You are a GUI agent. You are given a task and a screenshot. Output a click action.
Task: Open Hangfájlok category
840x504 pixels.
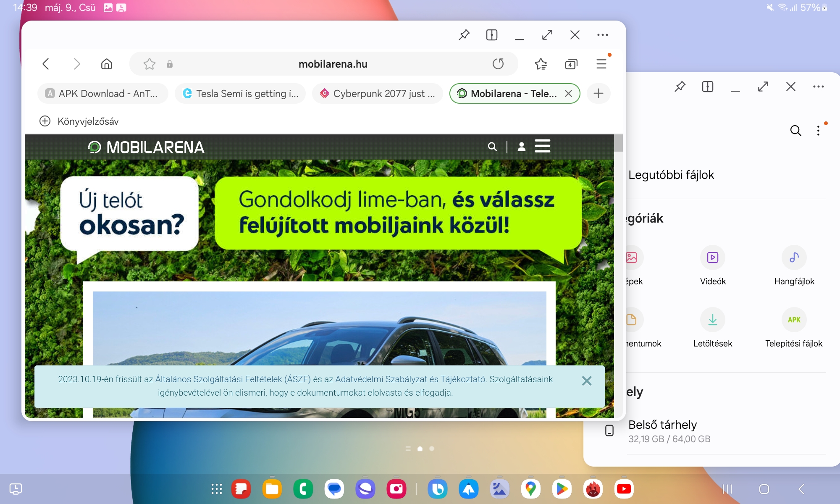coord(794,266)
